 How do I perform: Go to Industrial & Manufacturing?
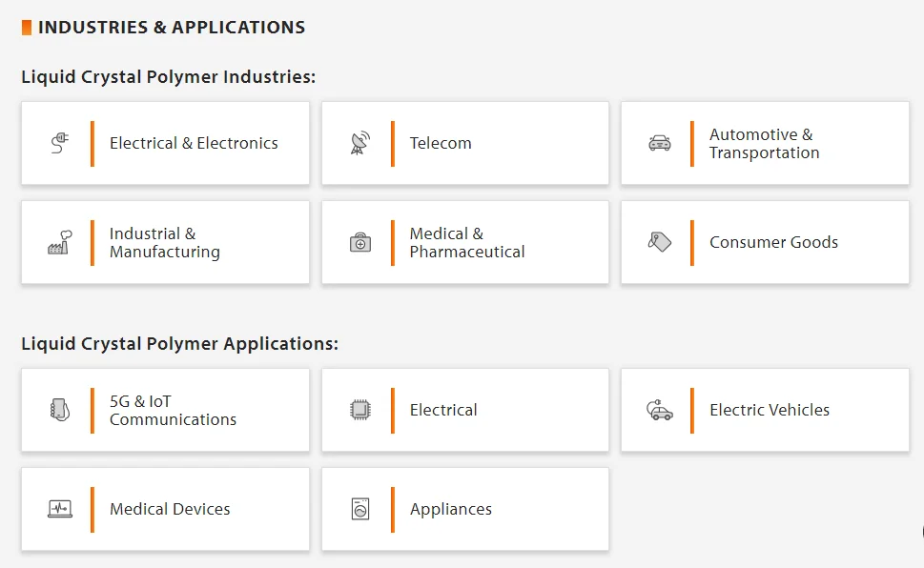click(x=164, y=243)
